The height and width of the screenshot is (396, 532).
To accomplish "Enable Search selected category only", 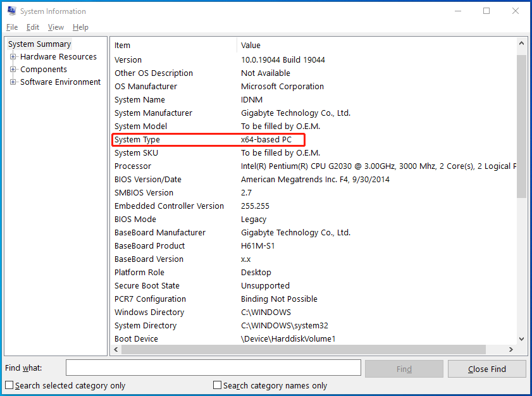I will pyautogui.click(x=9, y=385).
